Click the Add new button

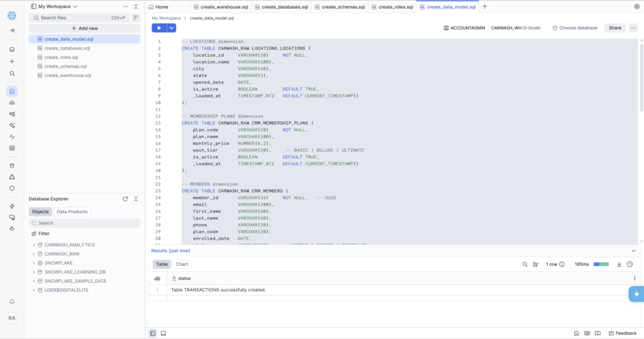pos(84,28)
